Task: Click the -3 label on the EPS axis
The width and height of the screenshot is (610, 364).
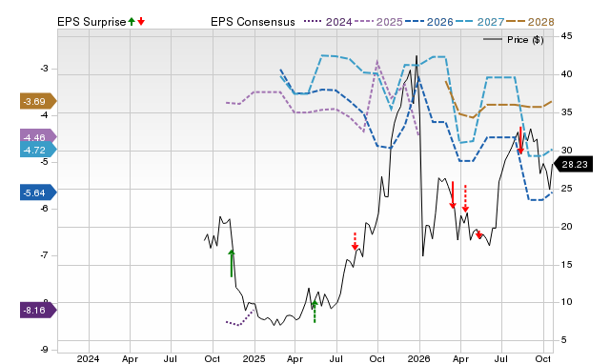Action: point(45,69)
